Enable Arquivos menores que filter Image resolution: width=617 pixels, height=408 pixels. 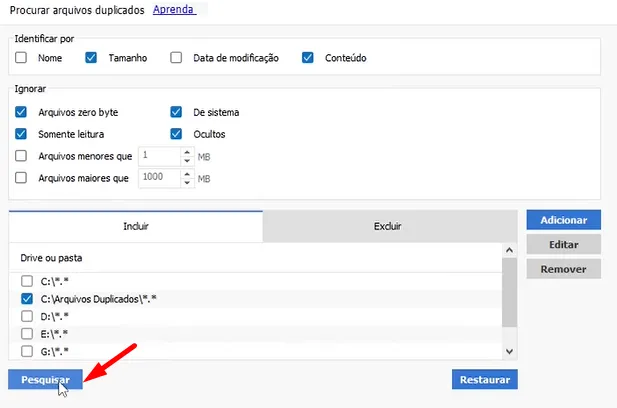(x=21, y=156)
